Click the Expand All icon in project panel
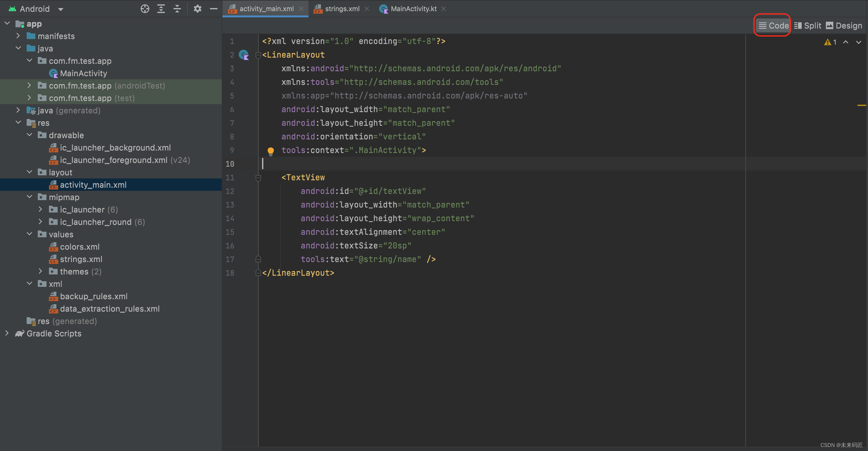The width and height of the screenshot is (868, 451). tap(161, 9)
